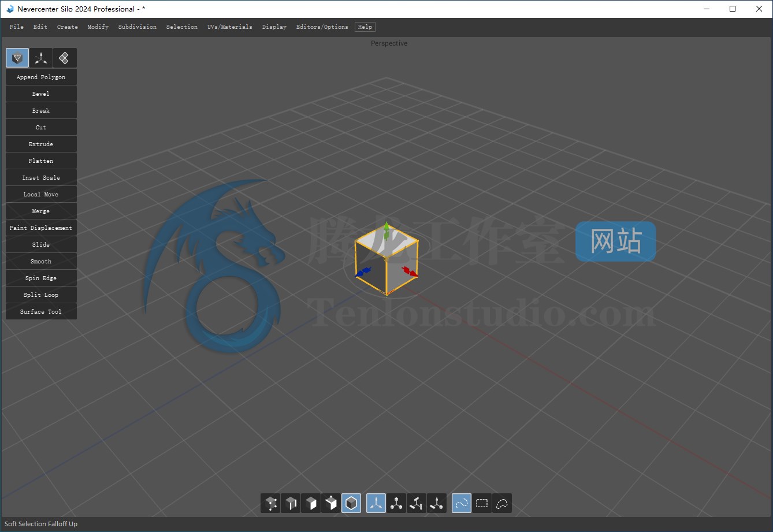Screen dimensions: 773x532
Task: Click the blue Z-axis manipulator arrow
Action: click(x=363, y=271)
